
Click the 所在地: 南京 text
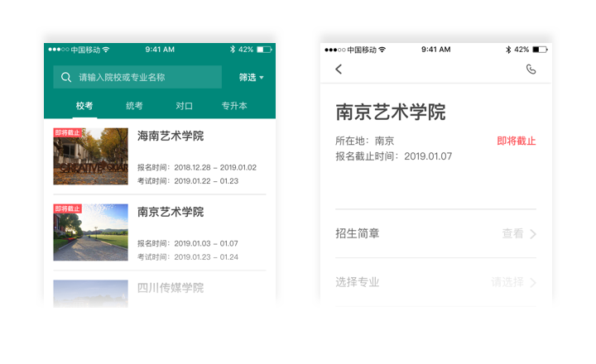364,141
